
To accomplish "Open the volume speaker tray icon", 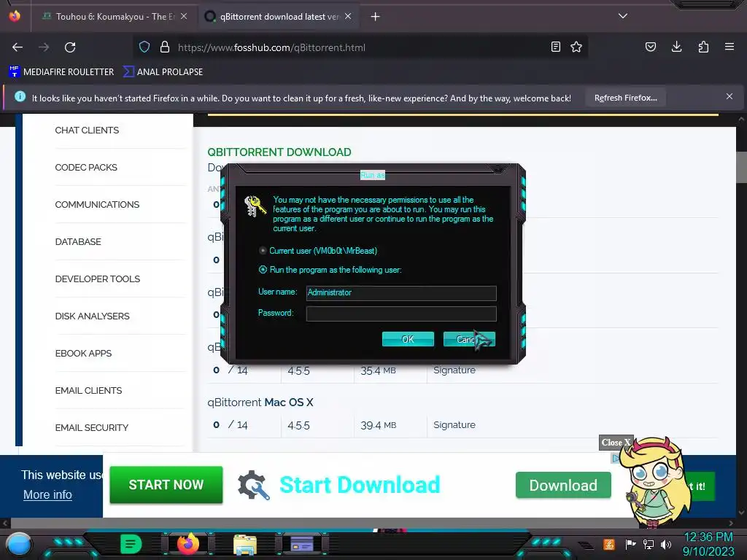I will tap(666, 544).
